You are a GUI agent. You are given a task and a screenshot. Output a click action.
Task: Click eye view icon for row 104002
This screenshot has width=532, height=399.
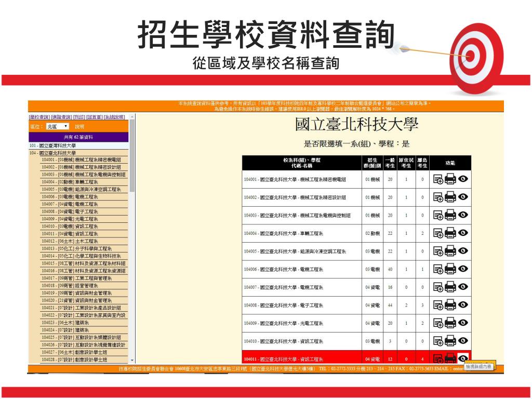463,196
